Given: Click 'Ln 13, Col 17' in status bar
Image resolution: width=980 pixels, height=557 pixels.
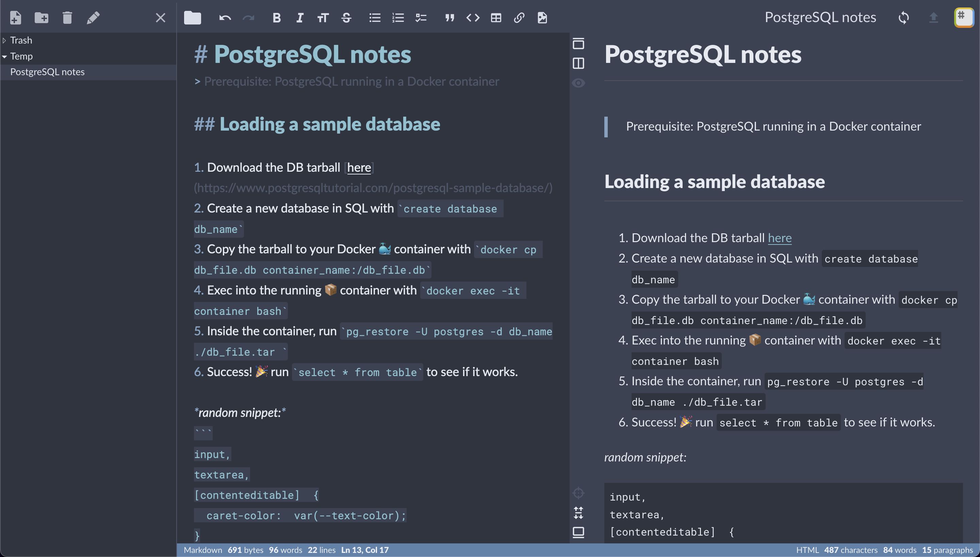Looking at the screenshot, I should click(365, 550).
